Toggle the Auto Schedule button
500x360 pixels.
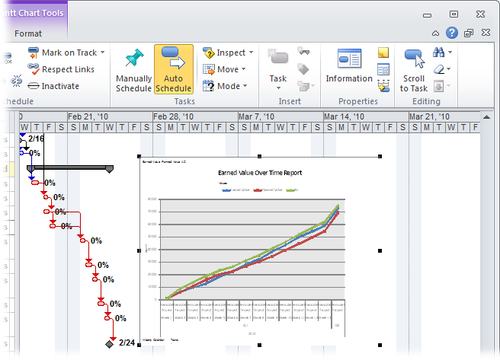[173, 70]
